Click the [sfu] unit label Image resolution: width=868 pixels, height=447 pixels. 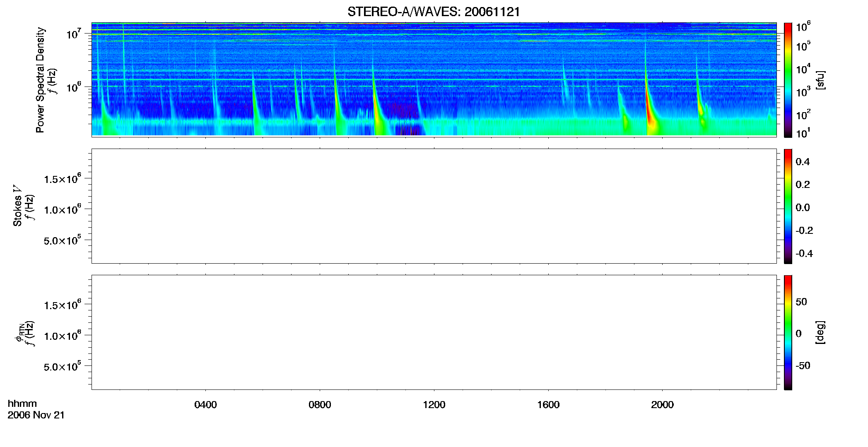[820, 80]
